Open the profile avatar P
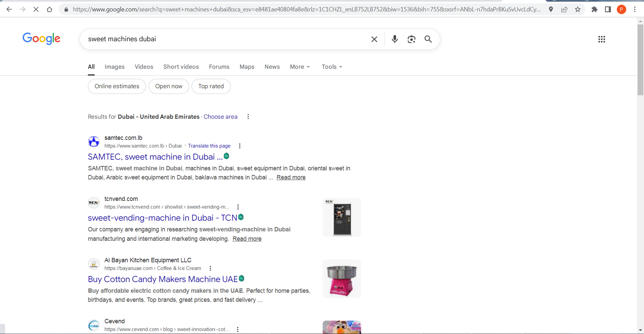644x334 pixels. tap(621, 9)
